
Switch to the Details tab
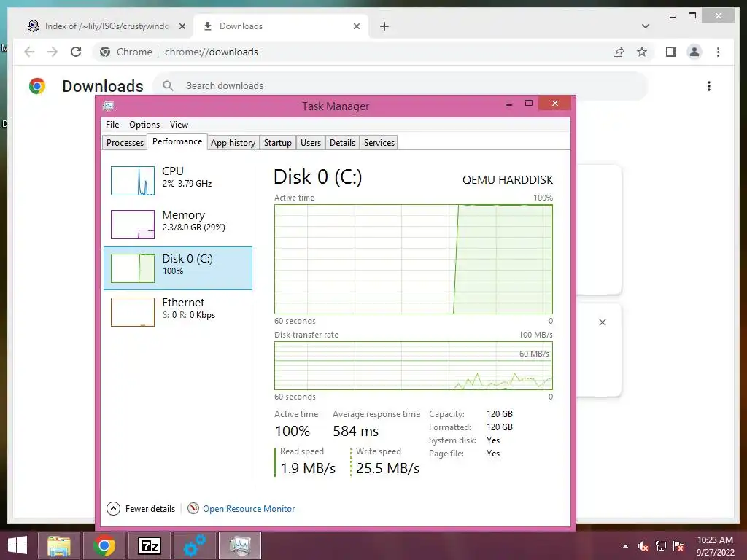[342, 143]
